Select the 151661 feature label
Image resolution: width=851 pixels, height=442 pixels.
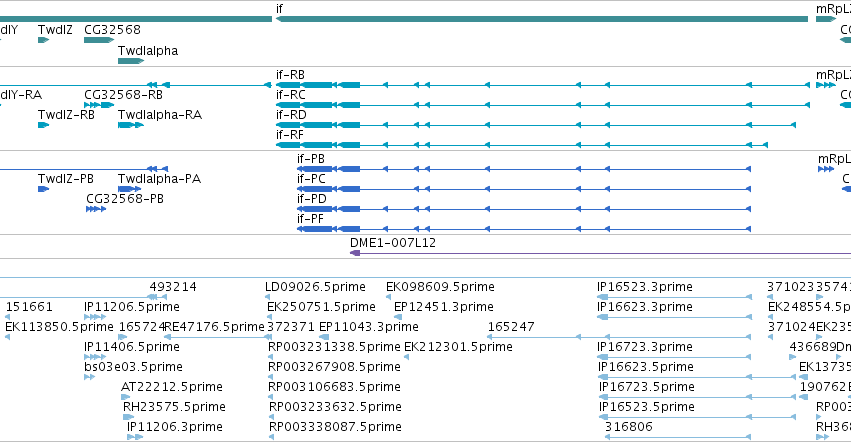tap(29, 307)
